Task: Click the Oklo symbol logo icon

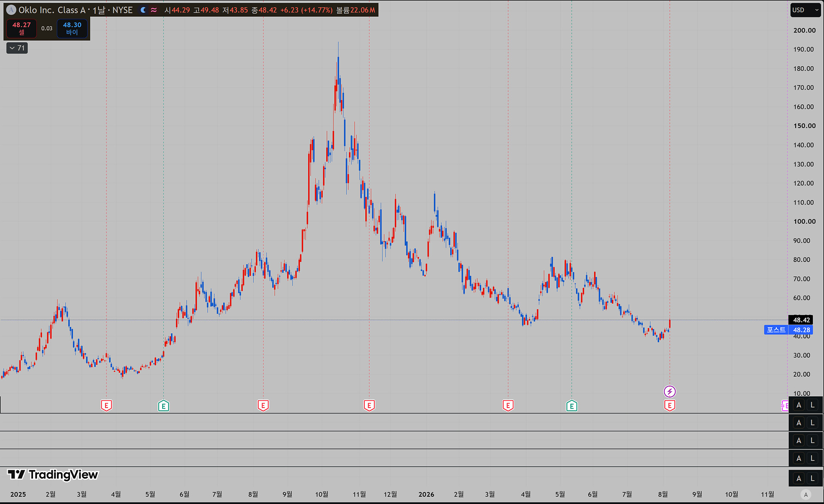Action: click(11, 10)
